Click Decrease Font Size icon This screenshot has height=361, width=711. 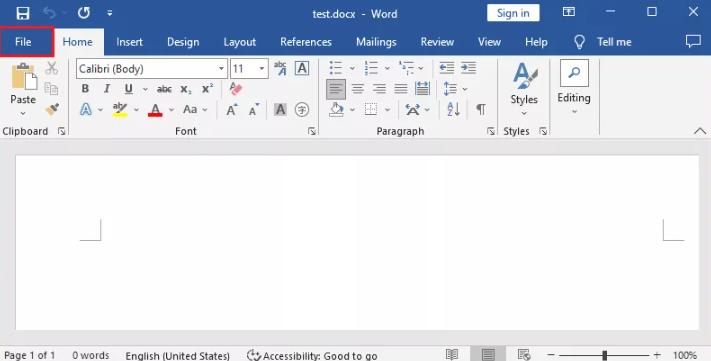pos(254,109)
